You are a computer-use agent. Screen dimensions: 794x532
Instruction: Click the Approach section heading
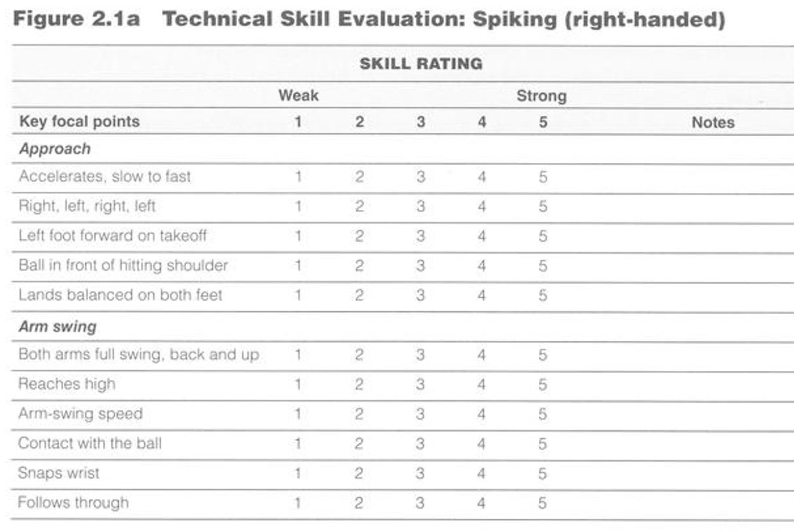(x=55, y=149)
